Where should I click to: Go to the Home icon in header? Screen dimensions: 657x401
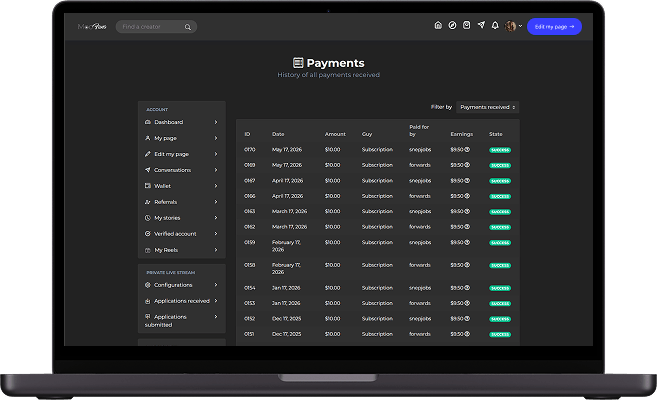tap(438, 26)
